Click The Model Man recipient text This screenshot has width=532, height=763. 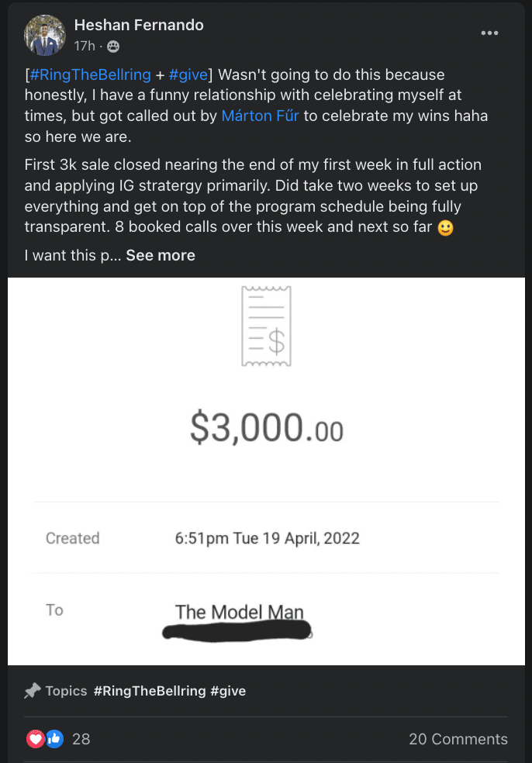[239, 612]
